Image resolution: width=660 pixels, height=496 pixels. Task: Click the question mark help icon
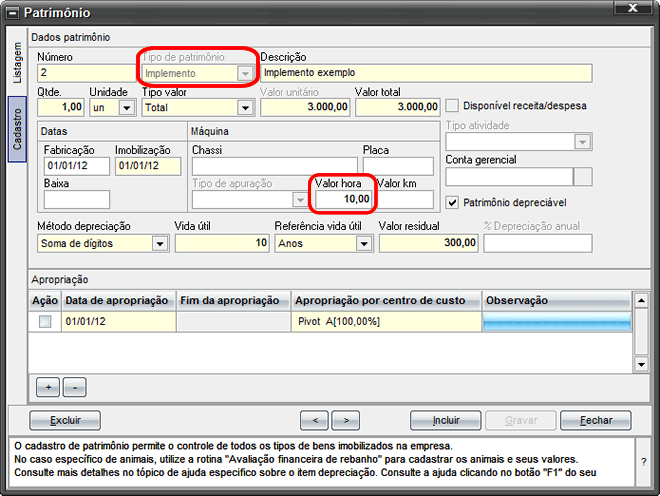click(x=643, y=461)
